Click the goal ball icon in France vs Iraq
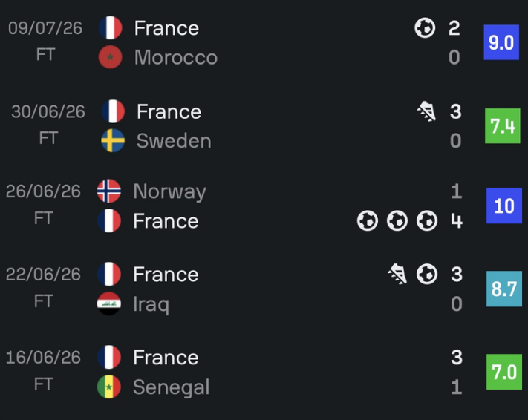The height and width of the screenshot is (420, 528). click(427, 274)
